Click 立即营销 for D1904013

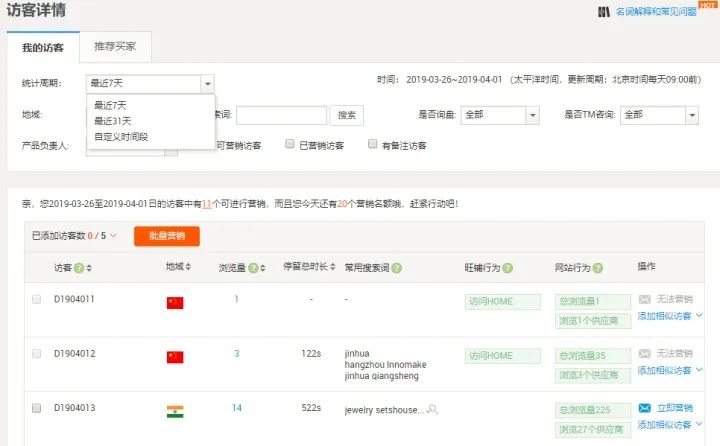point(675,408)
